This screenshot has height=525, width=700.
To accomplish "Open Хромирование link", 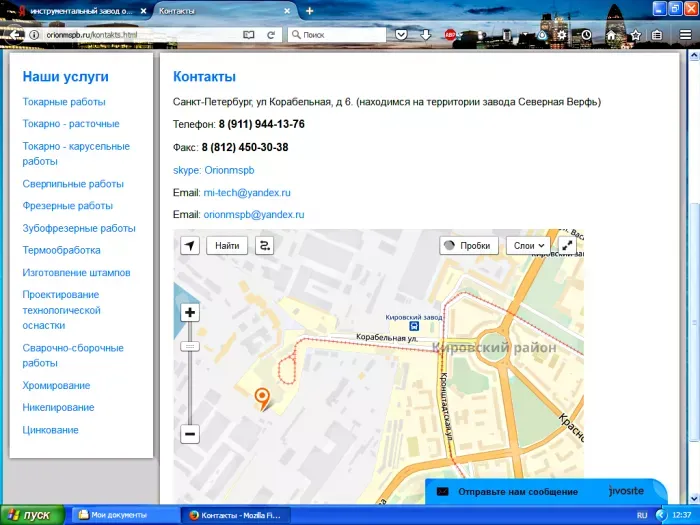I will [56, 385].
